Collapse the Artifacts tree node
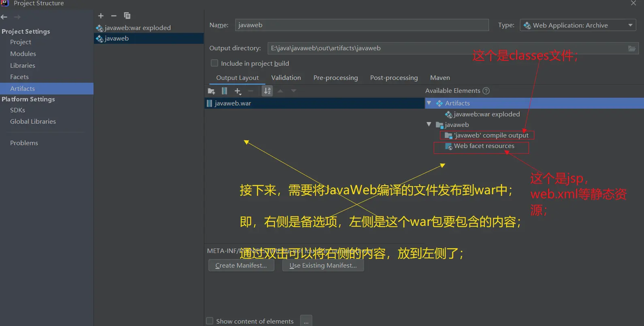 [429, 103]
